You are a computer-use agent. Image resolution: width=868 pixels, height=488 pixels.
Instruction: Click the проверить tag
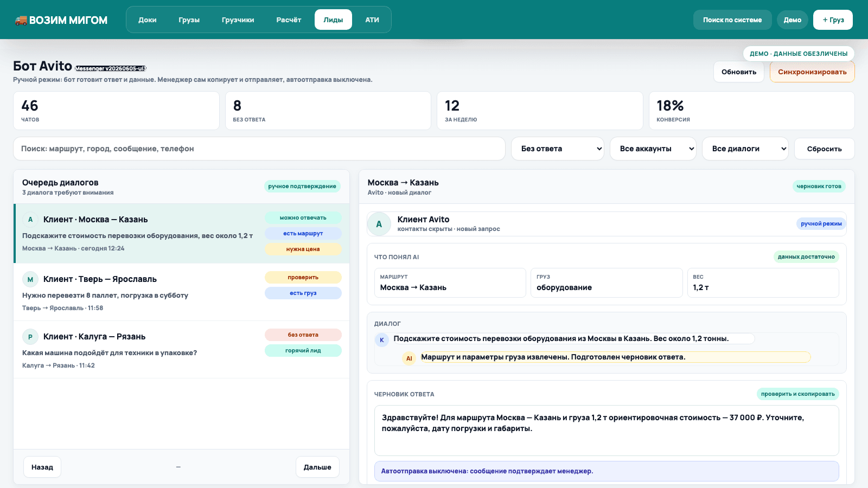(303, 278)
